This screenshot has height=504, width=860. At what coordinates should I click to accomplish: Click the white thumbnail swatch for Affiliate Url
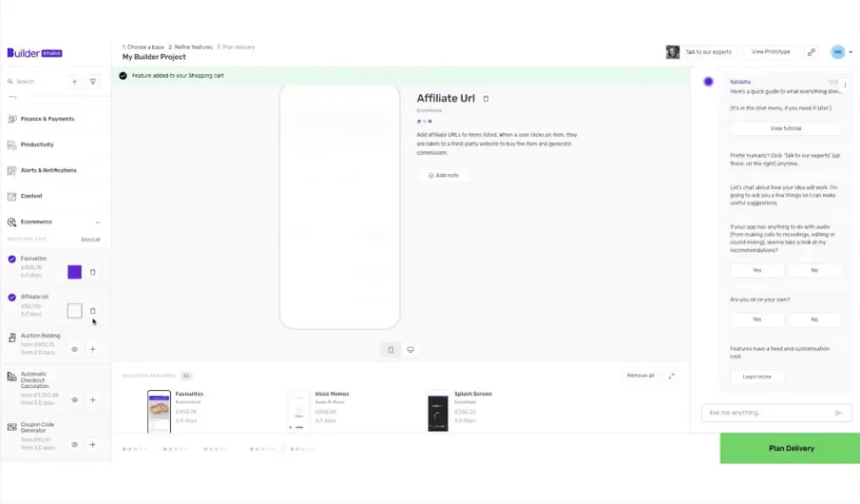click(x=74, y=311)
